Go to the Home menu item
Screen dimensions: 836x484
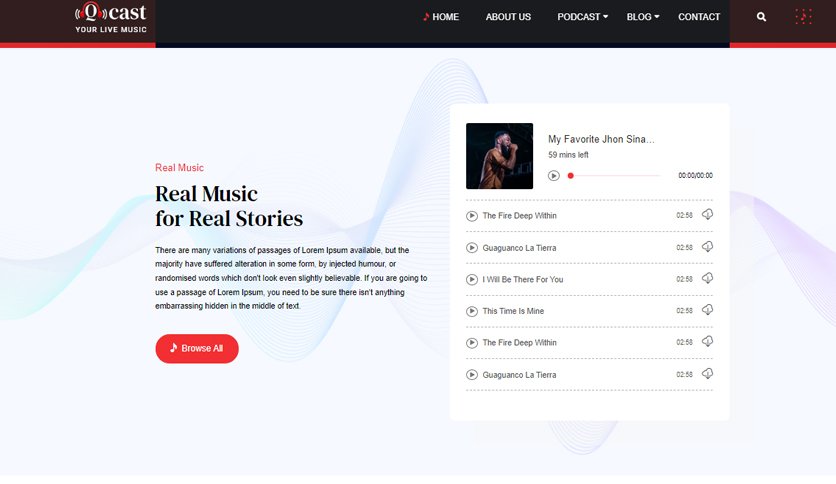(441, 17)
